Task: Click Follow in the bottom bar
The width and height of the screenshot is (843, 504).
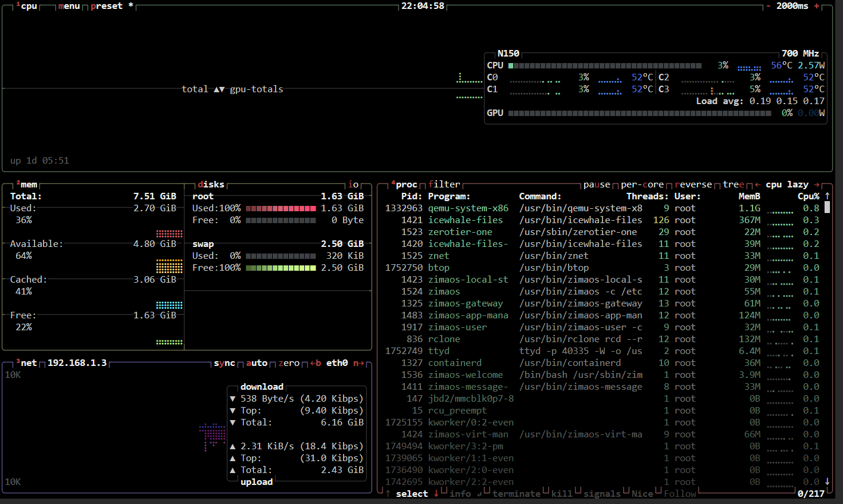Action: point(680,493)
